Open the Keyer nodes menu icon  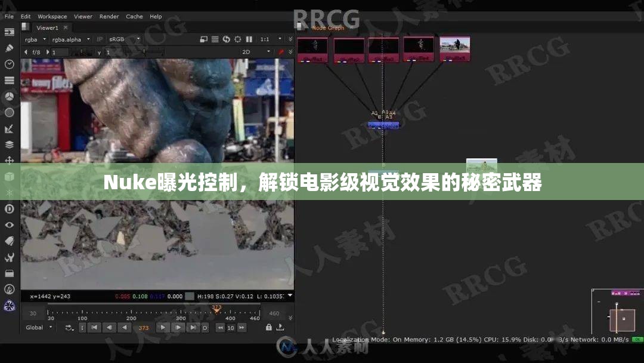(9, 129)
